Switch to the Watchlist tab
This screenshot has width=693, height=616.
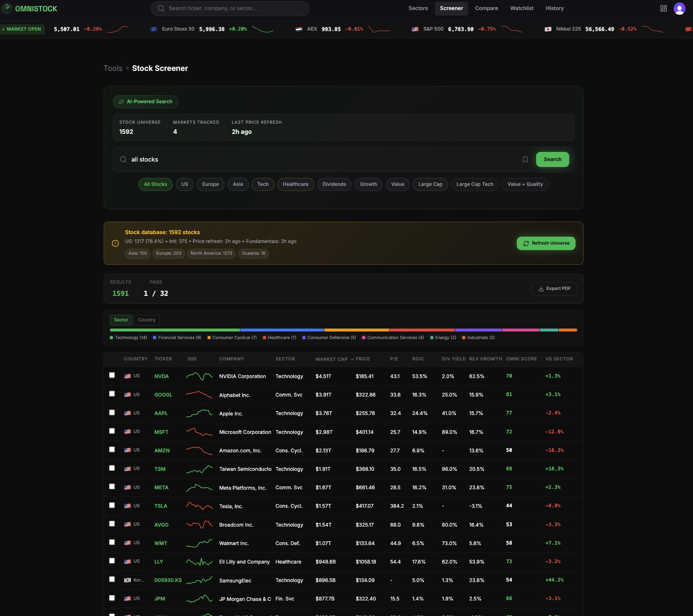tap(521, 8)
